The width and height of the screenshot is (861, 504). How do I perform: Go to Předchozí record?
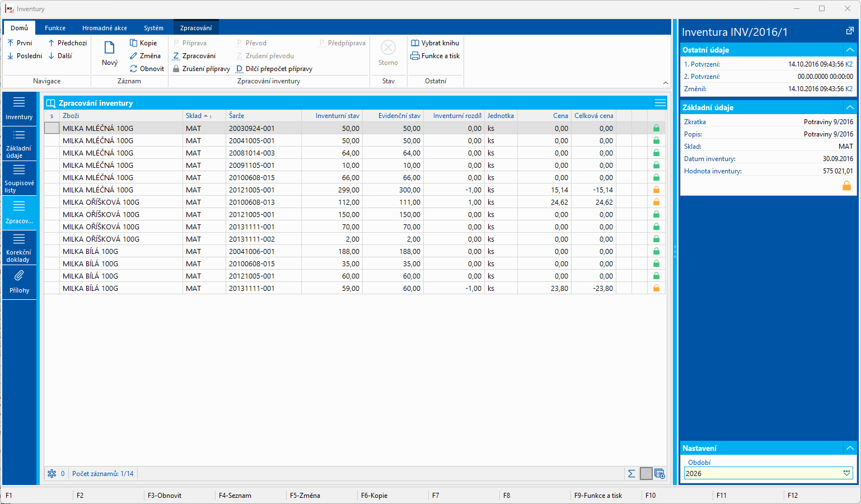(x=67, y=43)
